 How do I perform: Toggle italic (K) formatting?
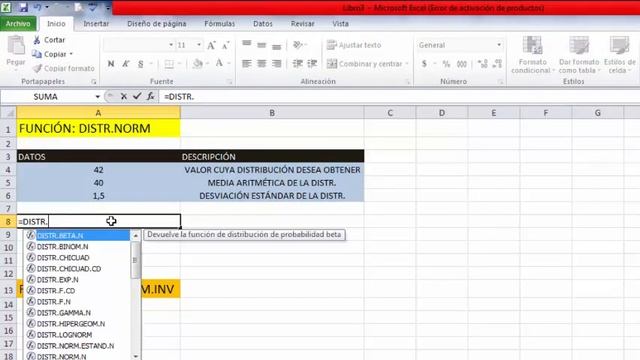coord(126,64)
